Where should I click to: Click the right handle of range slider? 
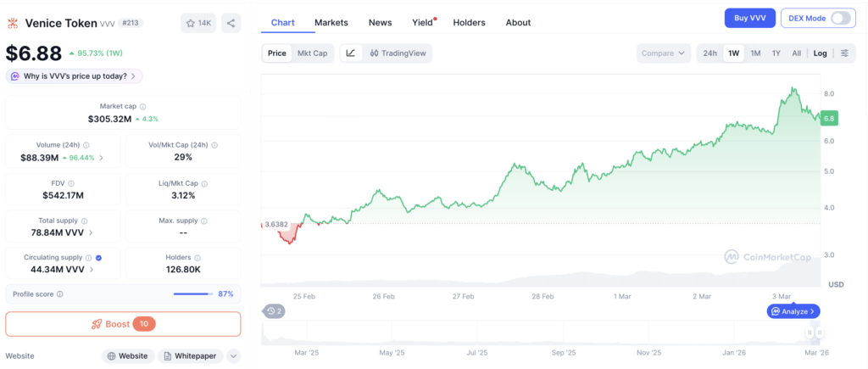coord(820,333)
